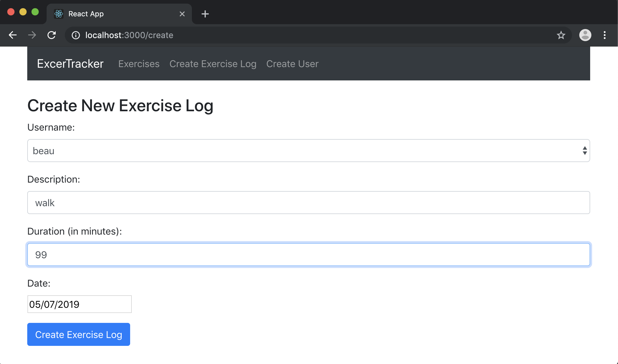Focus the Duration field showing 99
Screen dimensions: 618x364
coord(308,255)
